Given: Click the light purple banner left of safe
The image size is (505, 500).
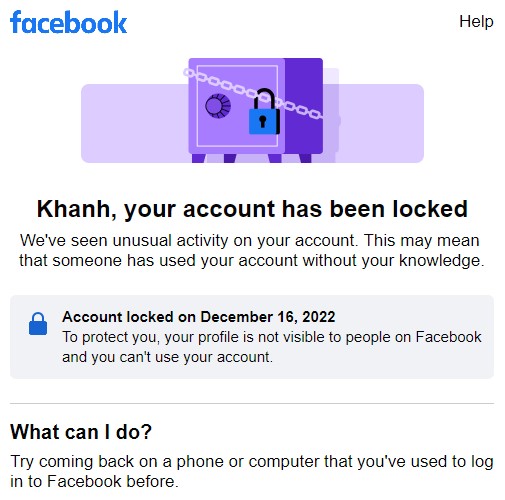Looking at the screenshot, I should tap(135, 123).
